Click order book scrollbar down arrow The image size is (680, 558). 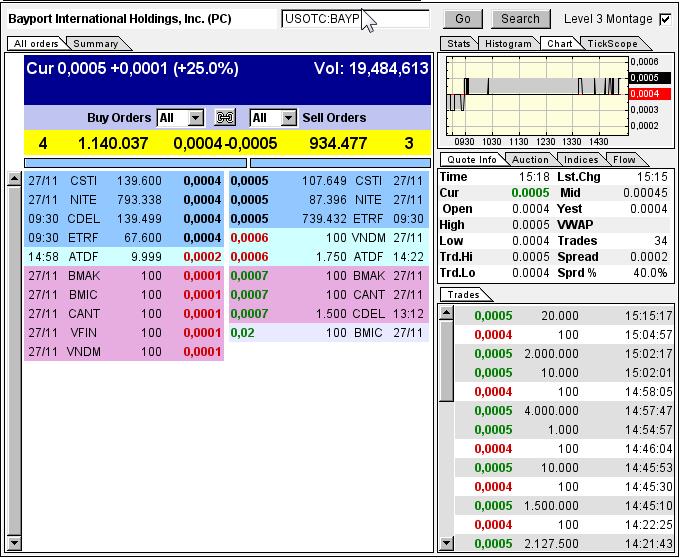tap(15, 542)
